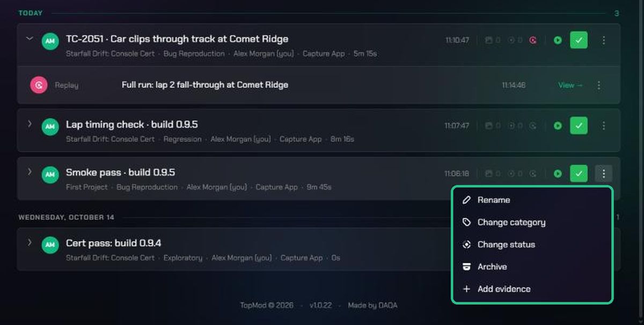Screen dimensions: 644x325
Task: Click AM avatar on Smoke pass row
Action: (50, 174)
